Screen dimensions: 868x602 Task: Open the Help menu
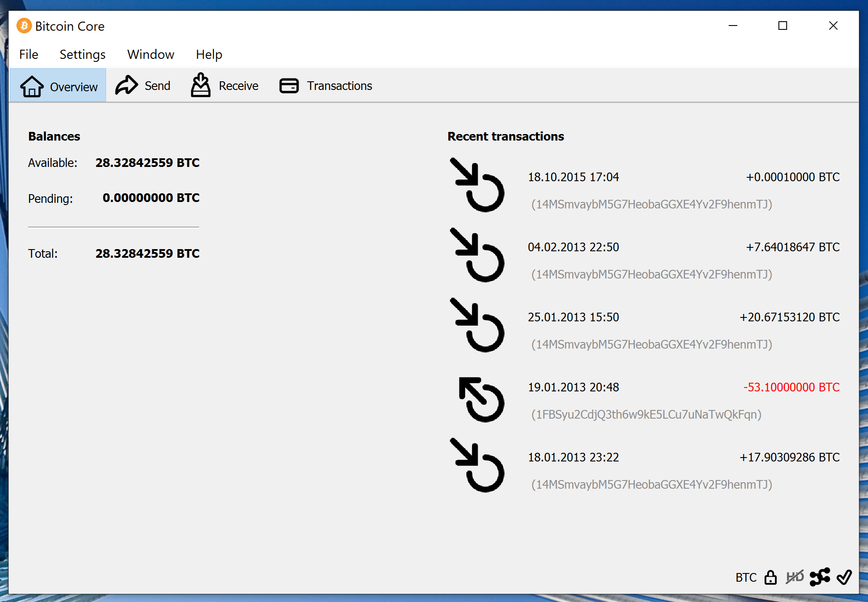pyautogui.click(x=209, y=54)
